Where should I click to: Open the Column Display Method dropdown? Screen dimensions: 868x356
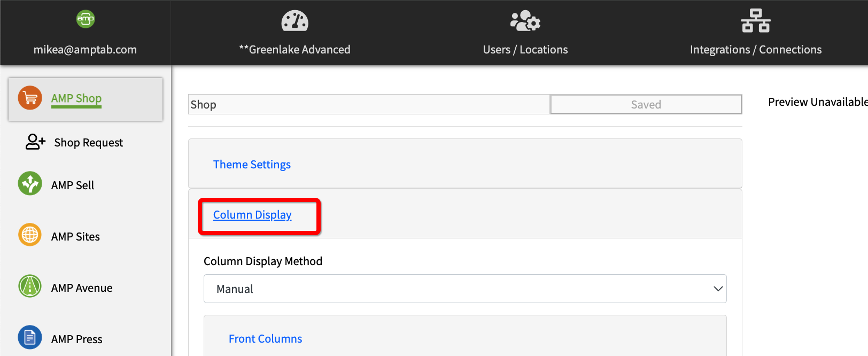(x=465, y=289)
